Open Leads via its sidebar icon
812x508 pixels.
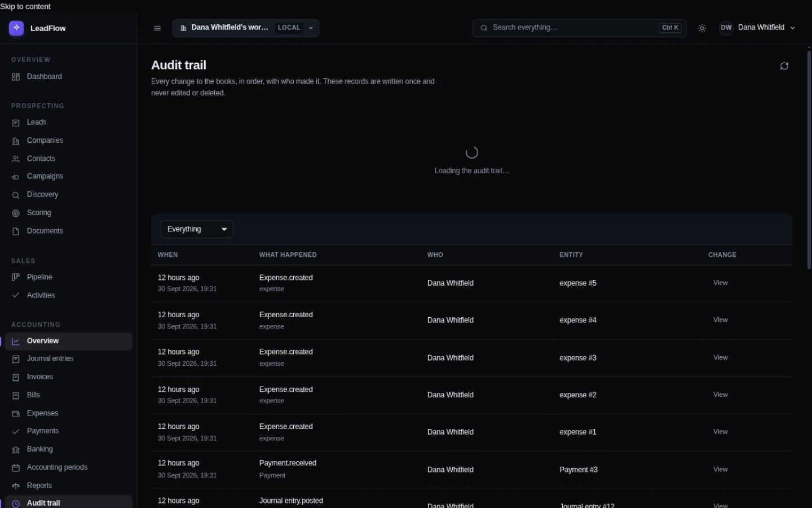point(16,122)
